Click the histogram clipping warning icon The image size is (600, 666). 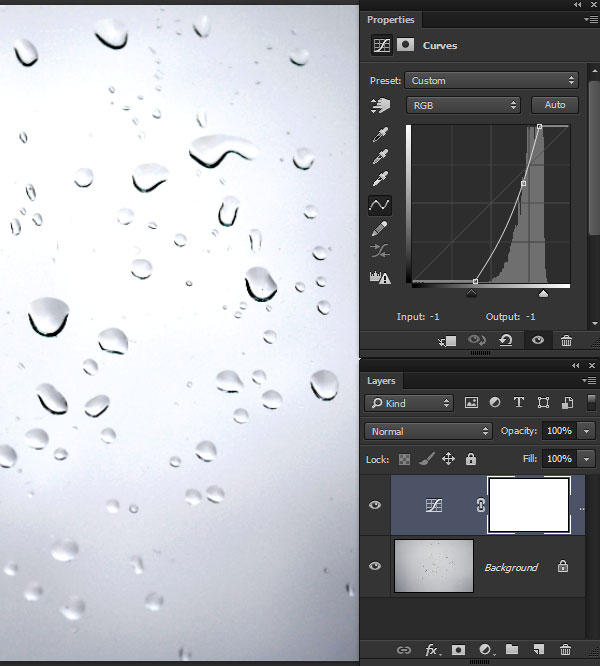coord(380,278)
